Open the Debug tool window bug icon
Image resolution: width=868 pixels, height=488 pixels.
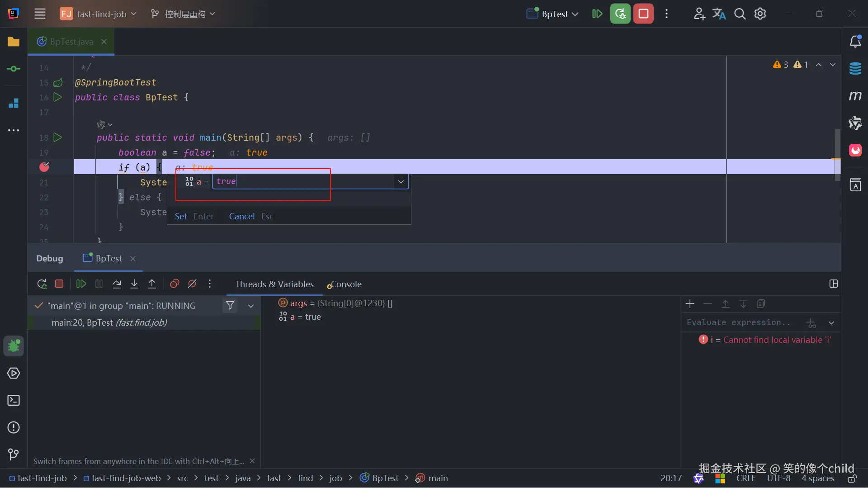point(14,346)
